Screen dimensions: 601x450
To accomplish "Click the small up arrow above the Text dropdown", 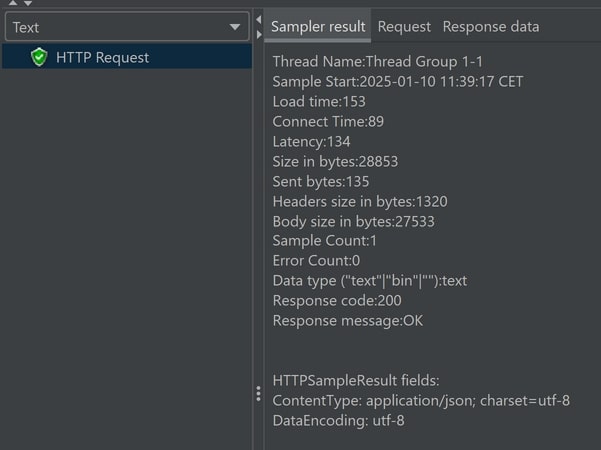I will coord(14,3).
